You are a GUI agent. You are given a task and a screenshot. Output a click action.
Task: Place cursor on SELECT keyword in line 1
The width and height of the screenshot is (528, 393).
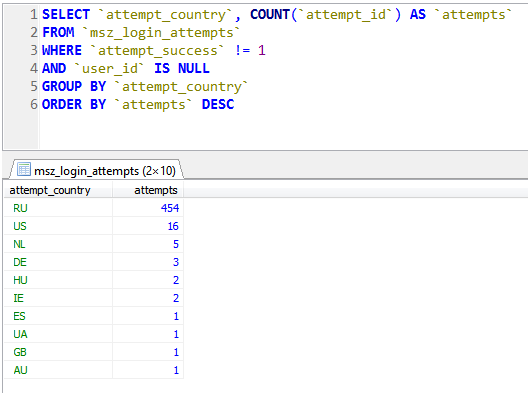tap(66, 14)
